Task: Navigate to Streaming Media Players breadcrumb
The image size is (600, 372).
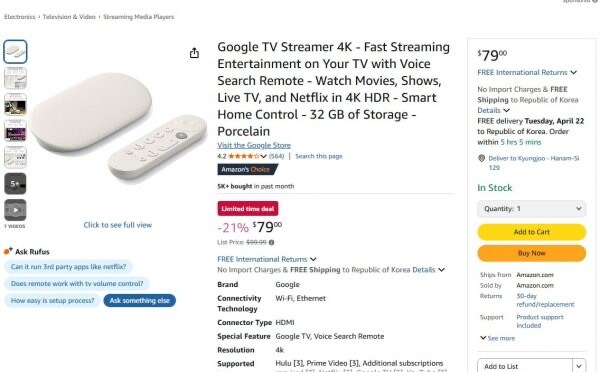Action: (x=139, y=17)
